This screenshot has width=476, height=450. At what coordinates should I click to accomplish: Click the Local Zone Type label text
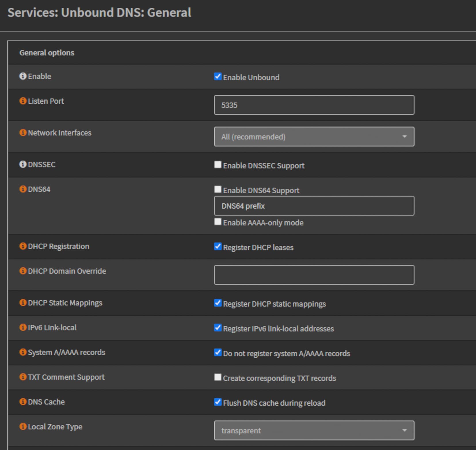click(55, 427)
